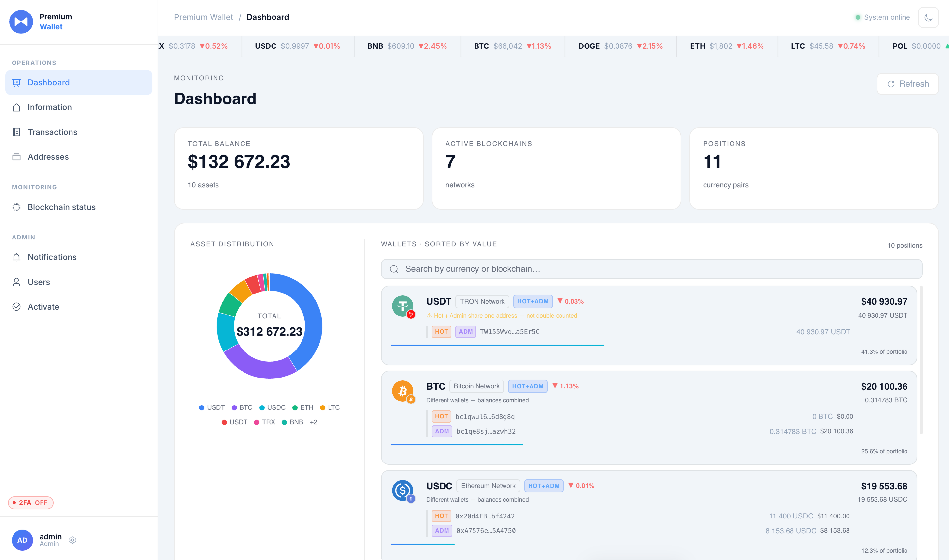Click the USDC ticker in the price bar
Viewport: 949px width, 560px height.
298,46
